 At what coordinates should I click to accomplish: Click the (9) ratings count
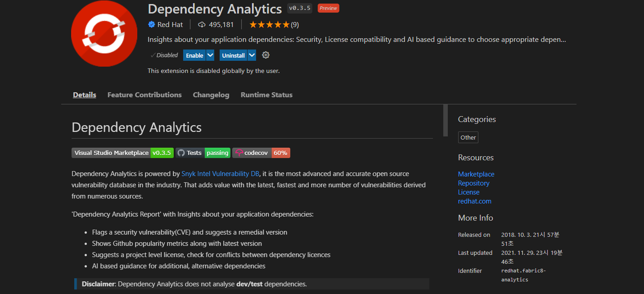(295, 24)
